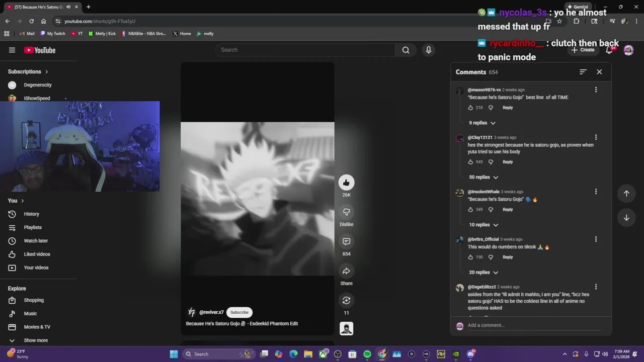Close the Comments panel
The width and height of the screenshot is (644, 362).
pos(599,72)
